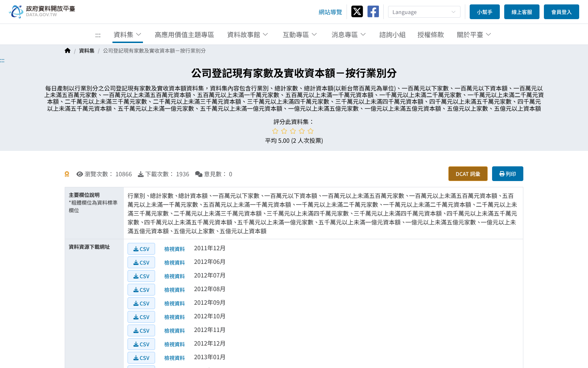Click the home icon in breadcrumb

click(68, 50)
